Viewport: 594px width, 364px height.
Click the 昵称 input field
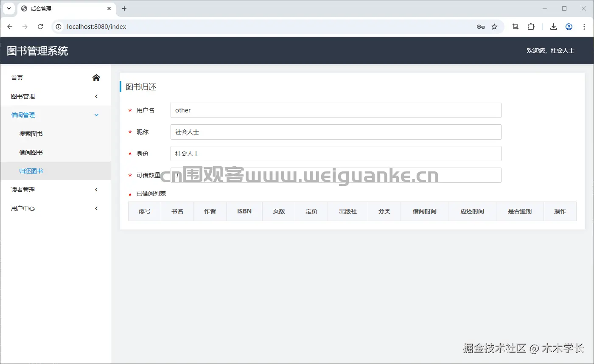[x=336, y=132]
